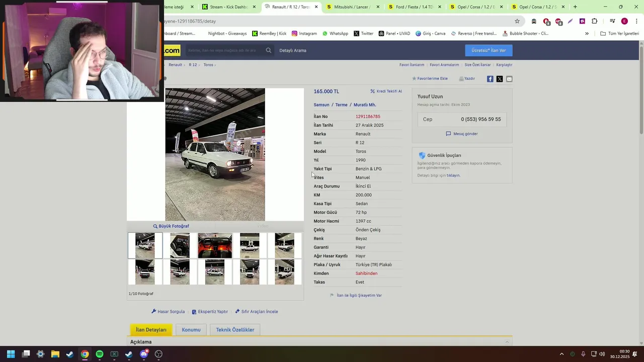Open the media controls icon in Chrome toolbar

pyautogui.click(x=612, y=21)
